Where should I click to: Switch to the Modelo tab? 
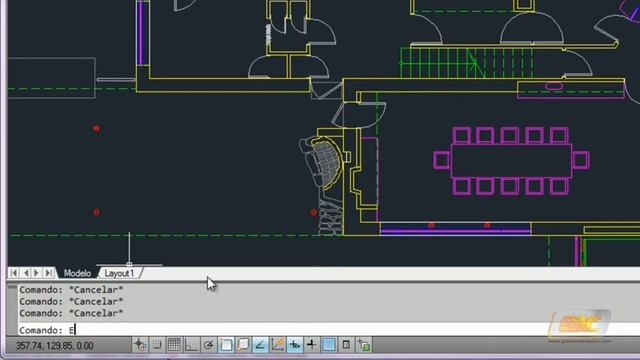pos(77,273)
